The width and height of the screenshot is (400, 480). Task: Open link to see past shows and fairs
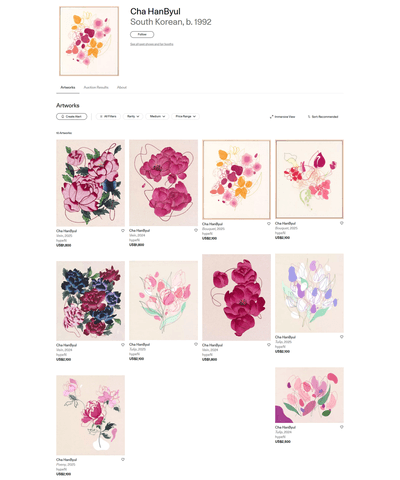click(152, 44)
